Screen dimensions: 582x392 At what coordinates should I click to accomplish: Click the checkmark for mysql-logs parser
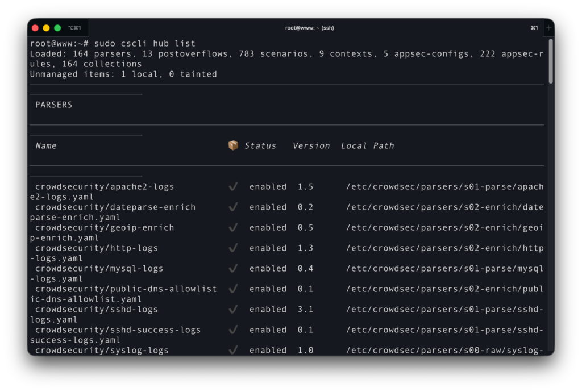233,268
